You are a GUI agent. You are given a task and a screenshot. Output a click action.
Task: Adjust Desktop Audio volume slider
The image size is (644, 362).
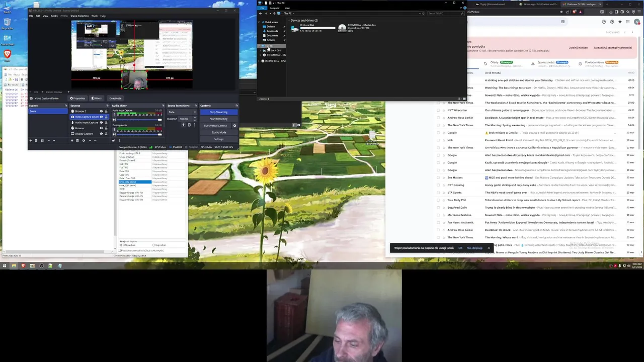[139, 134]
